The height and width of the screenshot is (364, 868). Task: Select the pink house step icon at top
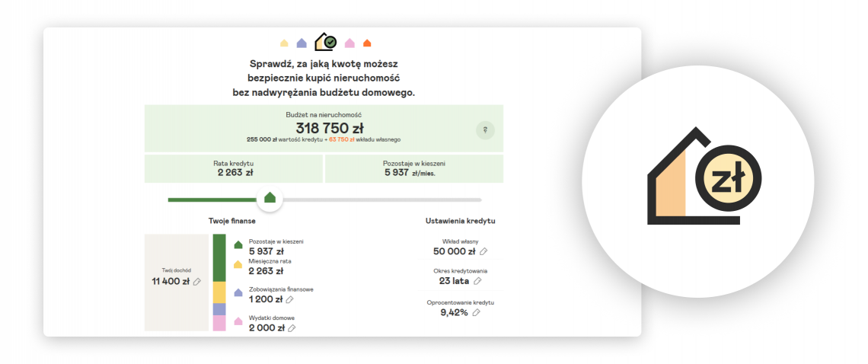349,43
